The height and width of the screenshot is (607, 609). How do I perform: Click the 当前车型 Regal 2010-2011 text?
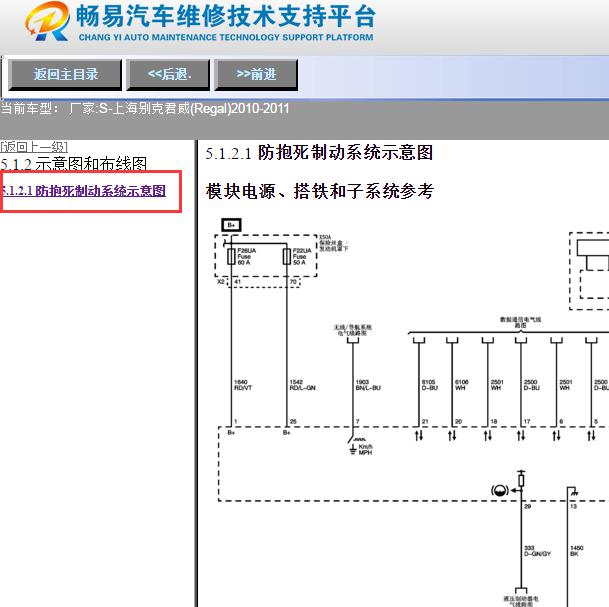(x=144, y=108)
